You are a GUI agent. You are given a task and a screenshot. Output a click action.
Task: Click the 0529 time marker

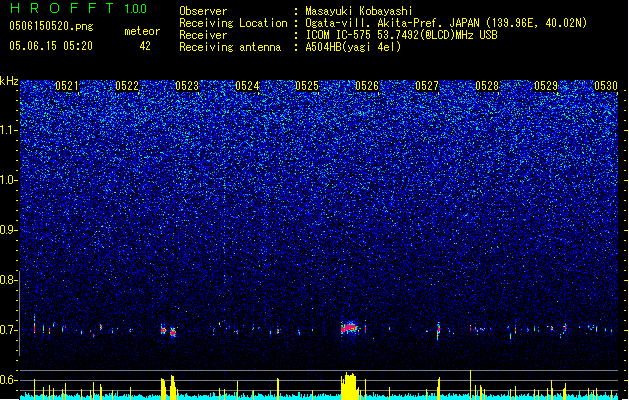(x=546, y=86)
